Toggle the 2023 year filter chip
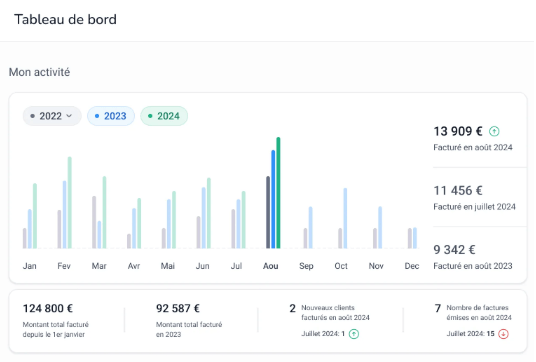Screen dimensions: 536x362 [111, 116]
